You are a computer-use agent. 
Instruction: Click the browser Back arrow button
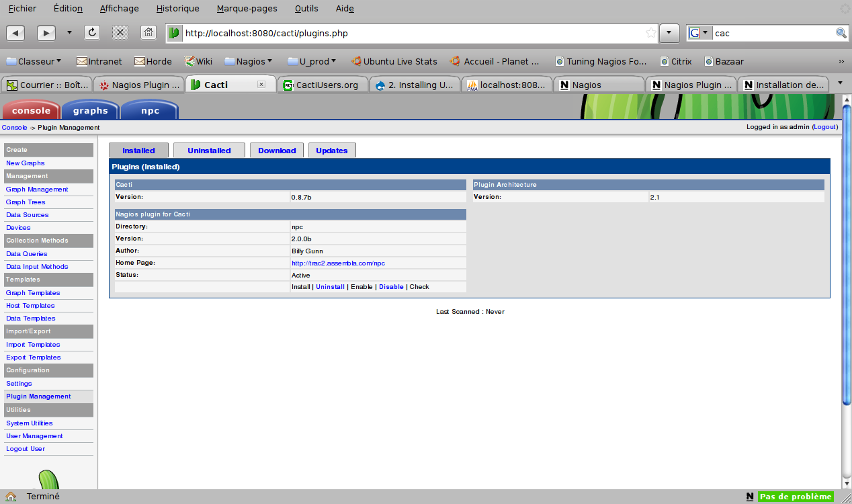tap(15, 33)
